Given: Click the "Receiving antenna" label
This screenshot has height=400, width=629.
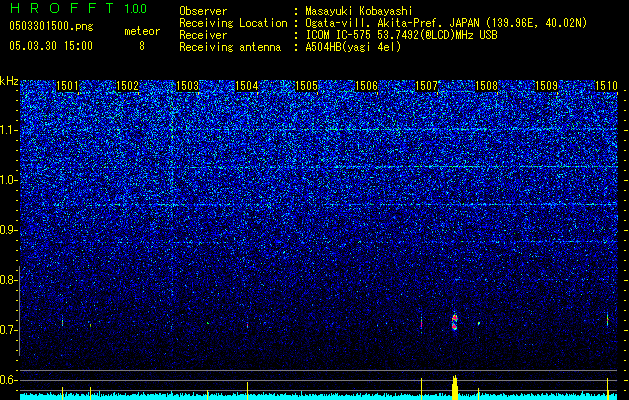Looking at the screenshot, I should point(230,47).
